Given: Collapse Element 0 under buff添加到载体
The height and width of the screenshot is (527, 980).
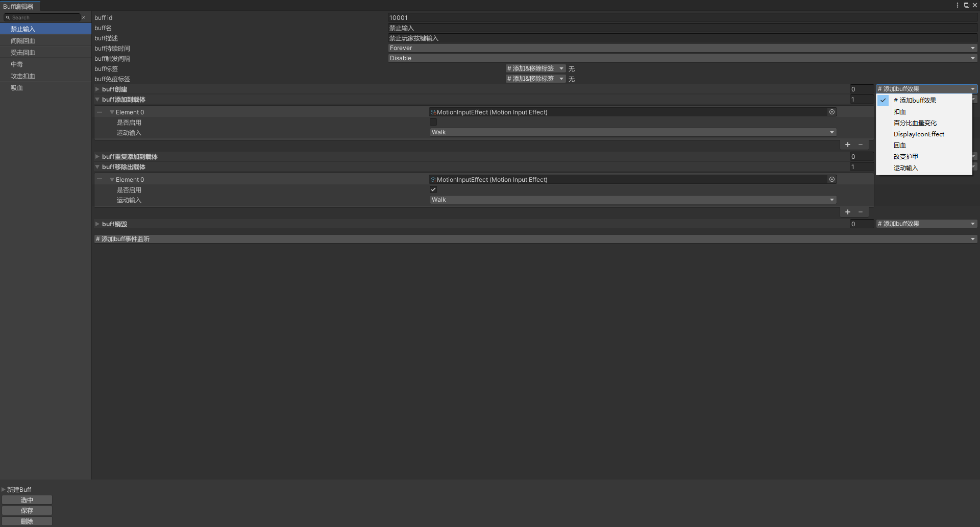Looking at the screenshot, I should (112, 112).
